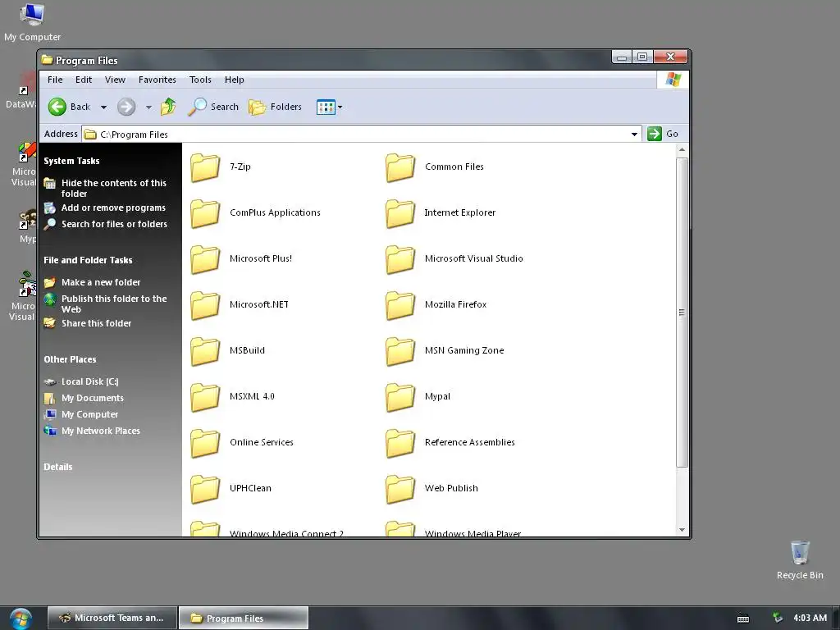Select the Online Services folder icon

click(x=205, y=443)
